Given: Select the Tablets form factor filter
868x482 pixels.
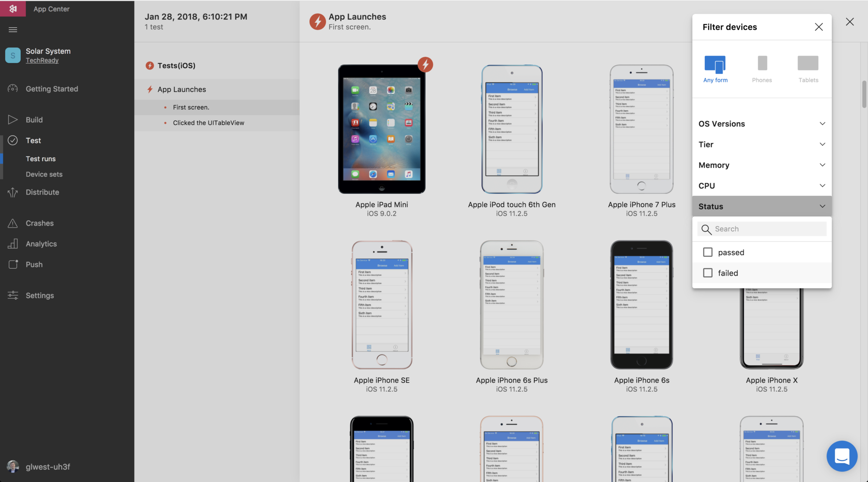Looking at the screenshot, I should (808, 69).
